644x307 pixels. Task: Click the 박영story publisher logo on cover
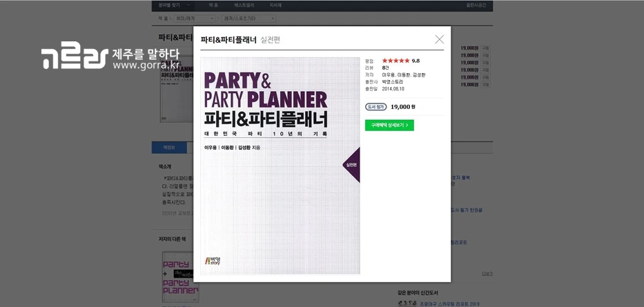click(x=213, y=261)
